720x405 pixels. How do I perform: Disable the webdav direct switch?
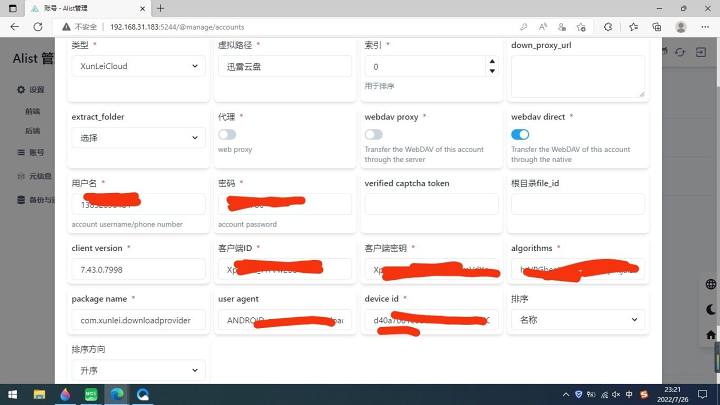point(520,135)
